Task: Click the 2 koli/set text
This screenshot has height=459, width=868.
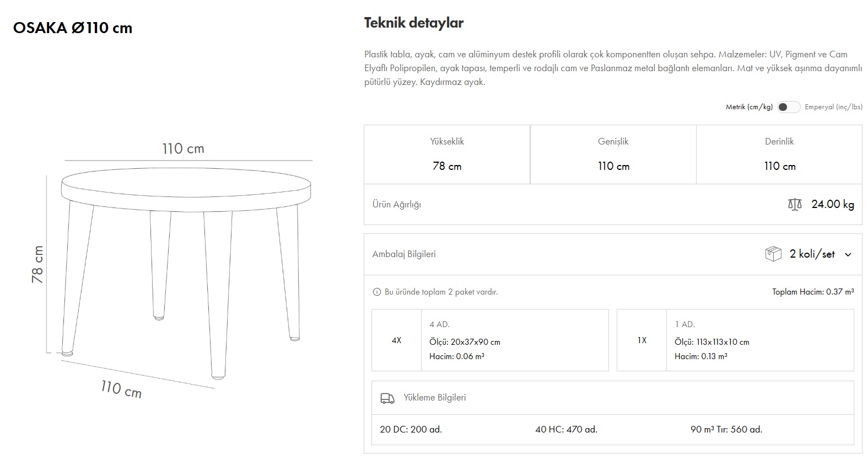Action: point(812,254)
